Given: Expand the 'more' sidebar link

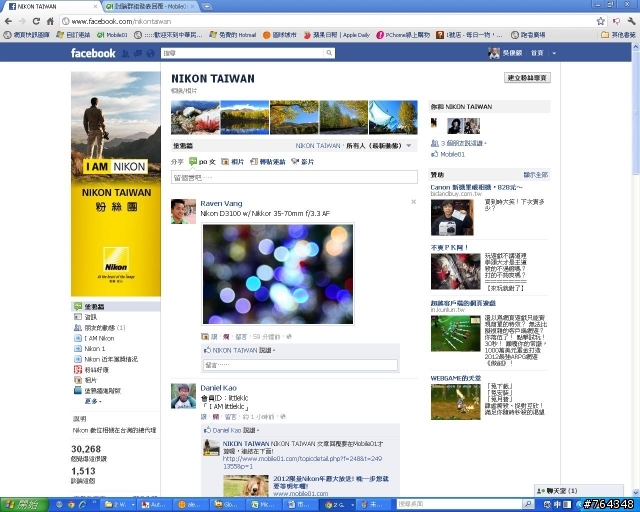Looking at the screenshot, I should click(x=93, y=401).
